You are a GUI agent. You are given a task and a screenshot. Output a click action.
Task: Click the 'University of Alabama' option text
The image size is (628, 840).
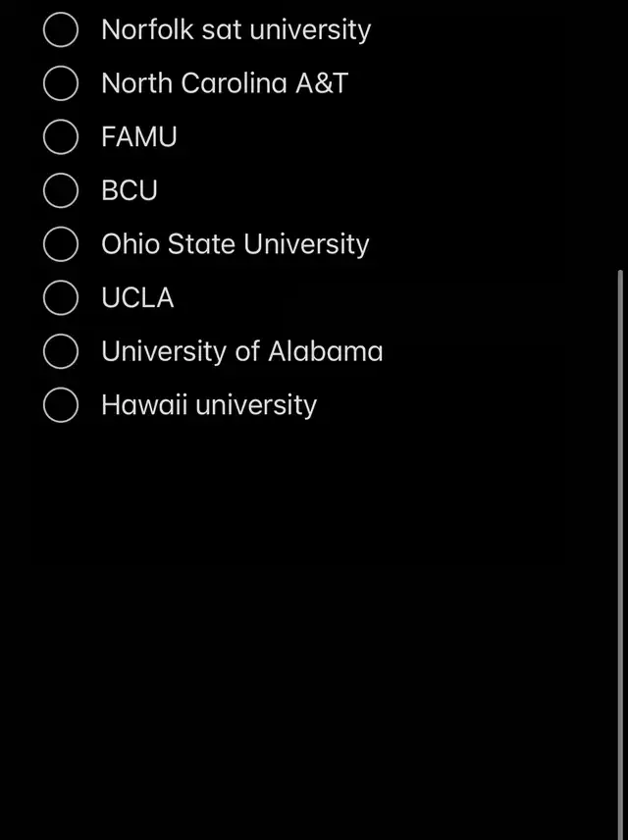tap(241, 351)
